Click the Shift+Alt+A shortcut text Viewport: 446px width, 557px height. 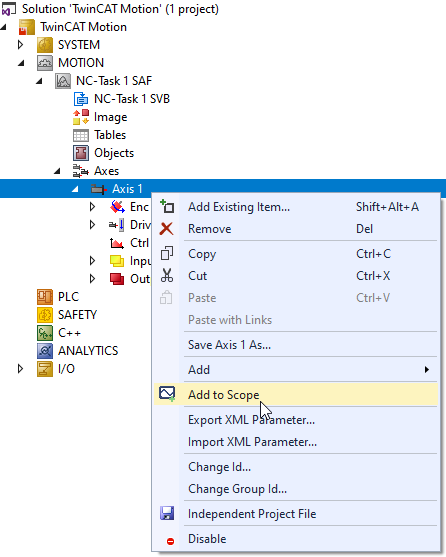tap(387, 207)
